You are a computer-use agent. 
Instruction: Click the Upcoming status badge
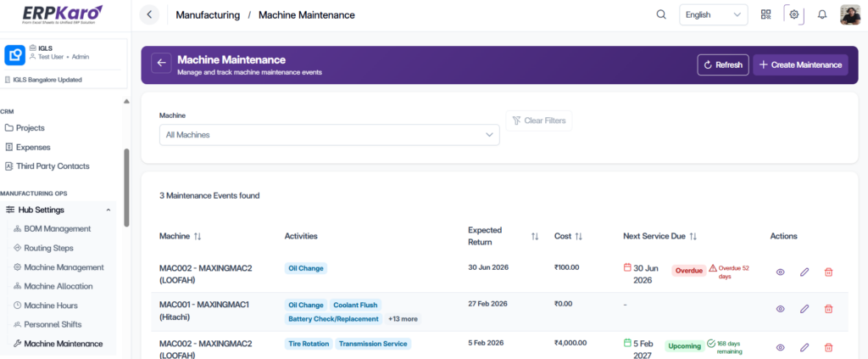pos(684,346)
